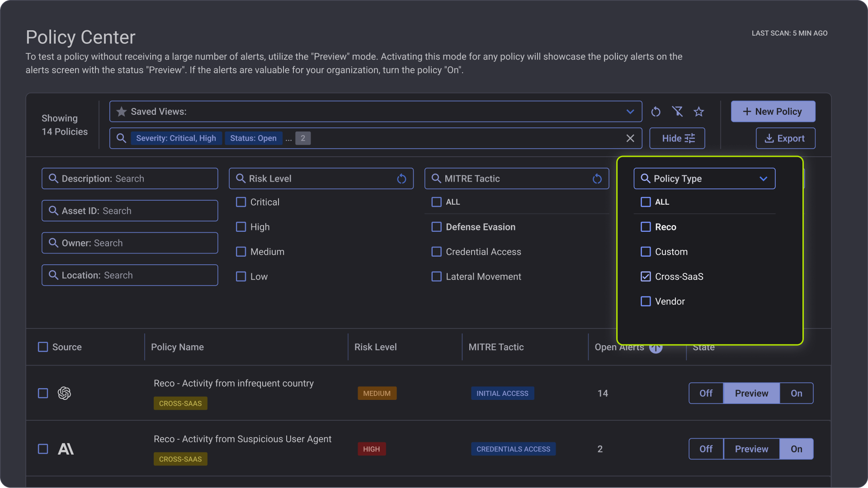Click the star icon to save view
Image resolution: width=868 pixels, height=488 pixels.
(x=699, y=112)
